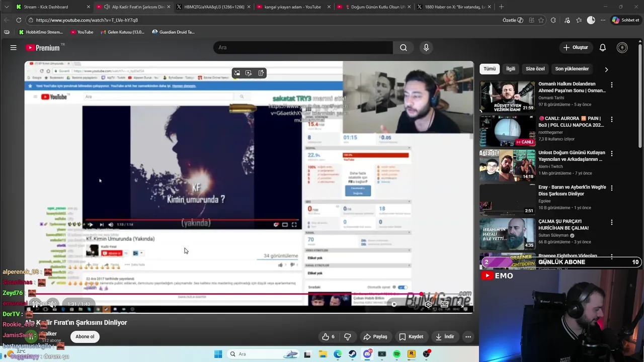
Task: Open the Gelen Kutusu bookmark
Action: (x=123, y=32)
